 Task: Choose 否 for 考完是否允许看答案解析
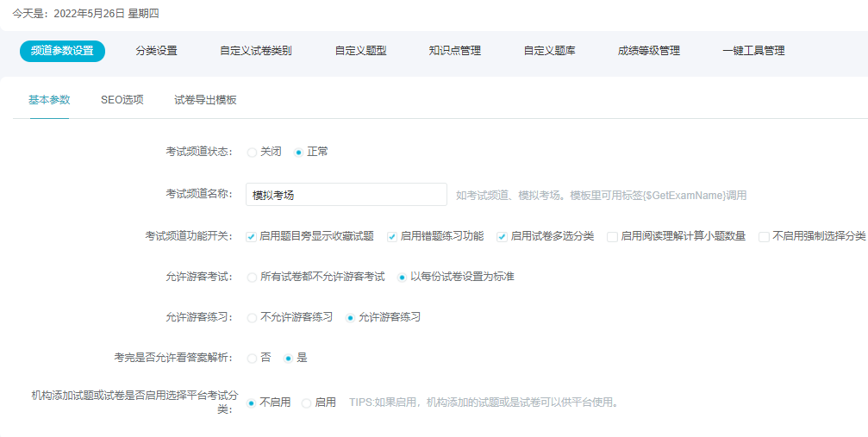(x=252, y=358)
